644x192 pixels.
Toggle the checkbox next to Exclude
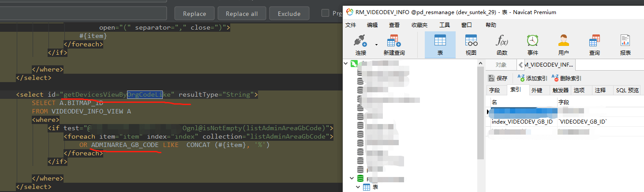[x=325, y=13]
